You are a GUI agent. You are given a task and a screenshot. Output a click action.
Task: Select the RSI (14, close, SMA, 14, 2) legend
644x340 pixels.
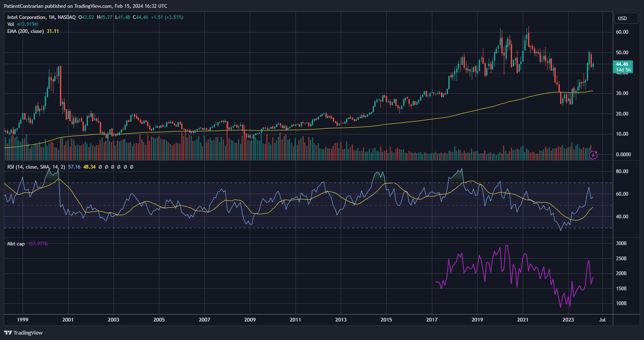tap(36, 167)
